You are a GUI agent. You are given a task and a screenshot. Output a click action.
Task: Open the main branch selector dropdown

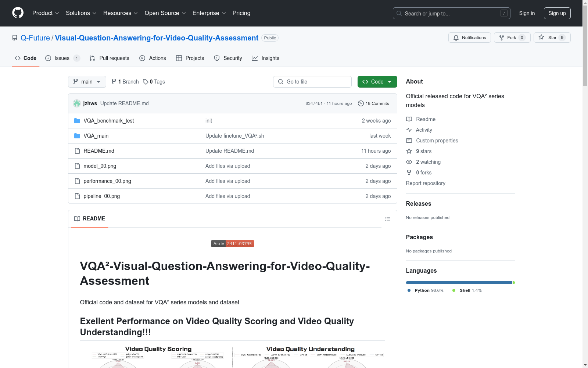tap(87, 82)
